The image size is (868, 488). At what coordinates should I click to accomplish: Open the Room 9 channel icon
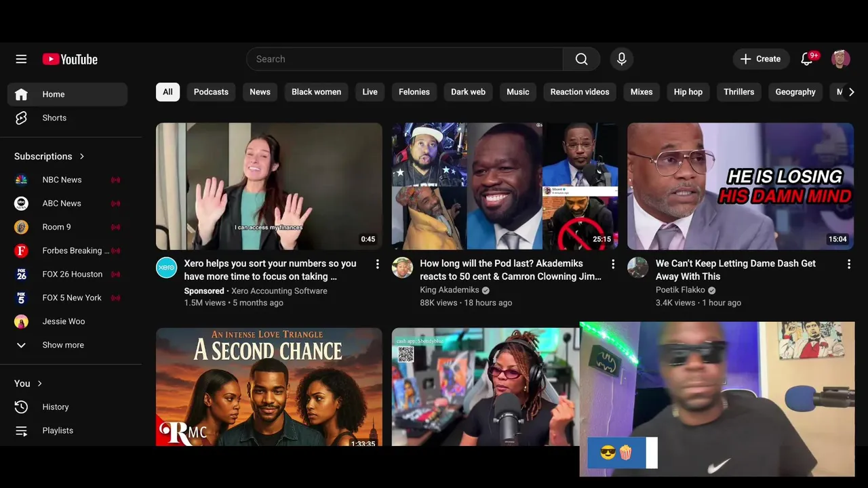tap(21, 227)
